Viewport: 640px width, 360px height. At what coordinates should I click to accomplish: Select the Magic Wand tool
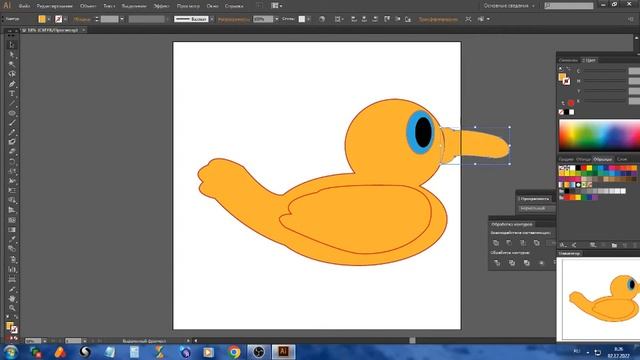(12, 64)
